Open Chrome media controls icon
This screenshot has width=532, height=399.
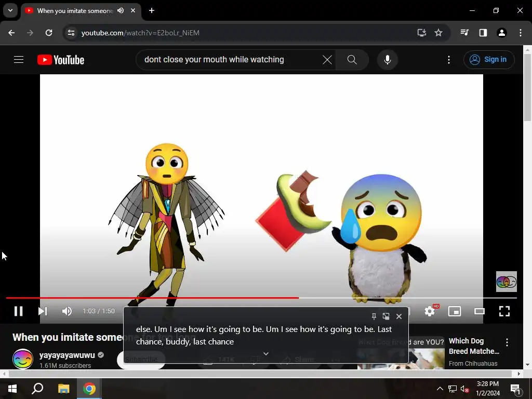point(464,33)
